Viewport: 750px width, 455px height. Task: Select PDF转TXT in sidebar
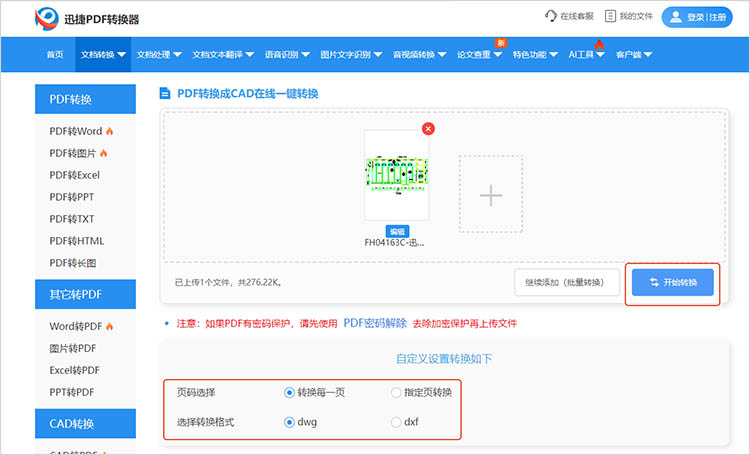(x=72, y=219)
